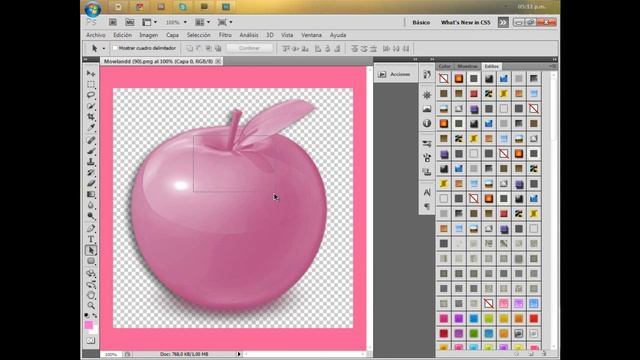Image resolution: width=640 pixels, height=360 pixels.
Task: Select the Eraser tool
Action: [x=91, y=184]
